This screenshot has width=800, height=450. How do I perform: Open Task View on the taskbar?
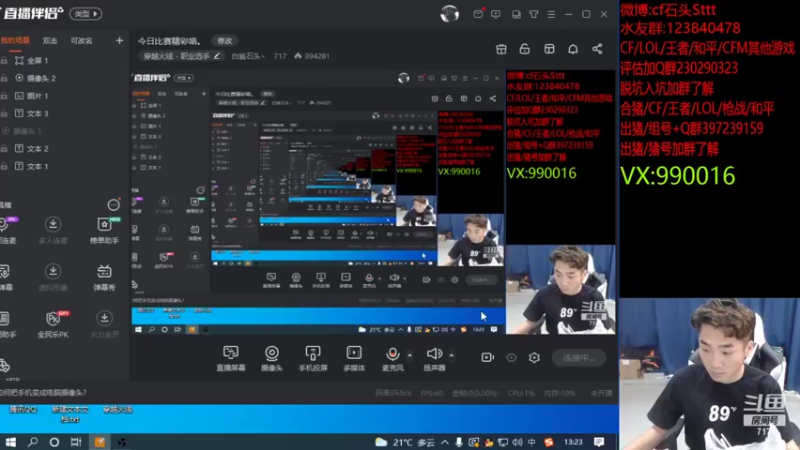coord(76,442)
